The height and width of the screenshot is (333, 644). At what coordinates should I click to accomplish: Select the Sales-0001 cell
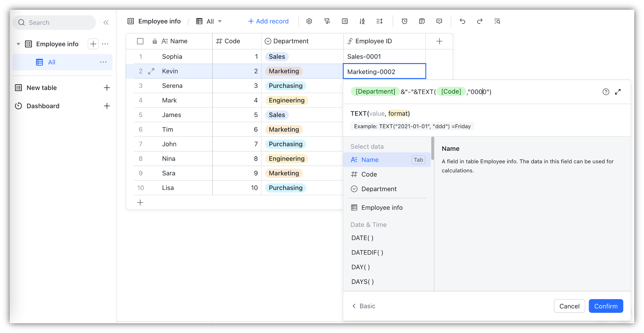[384, 57]
